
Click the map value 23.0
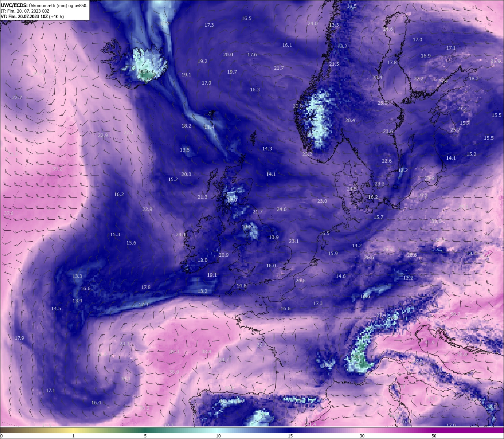coord(322,201)
